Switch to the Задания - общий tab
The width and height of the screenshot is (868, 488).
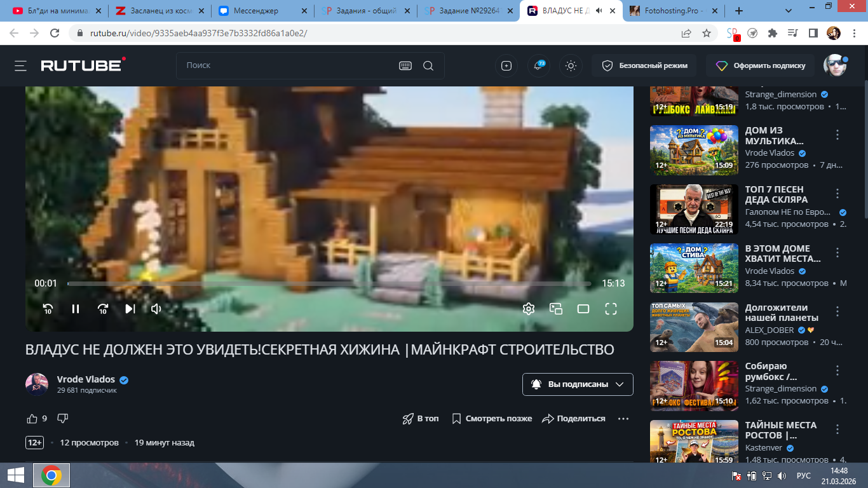tap(365, 11)
